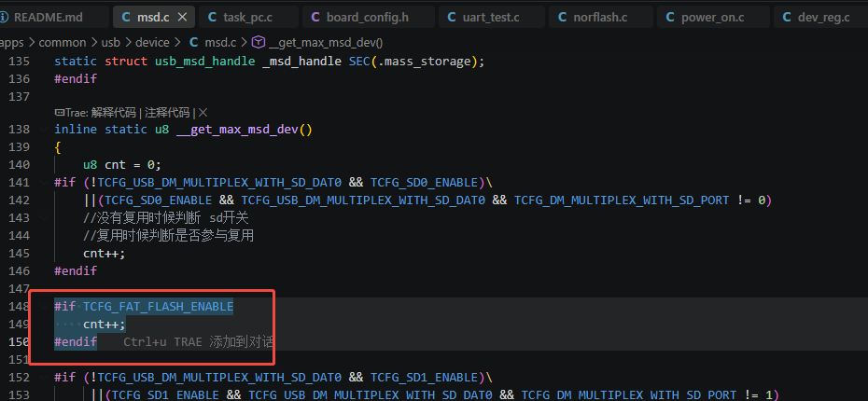The width and height of the screenshot is (868, 401).
Task: Open the msd.c breadcrumb segment
Action: pyautogui.click(x=220, y=43)
